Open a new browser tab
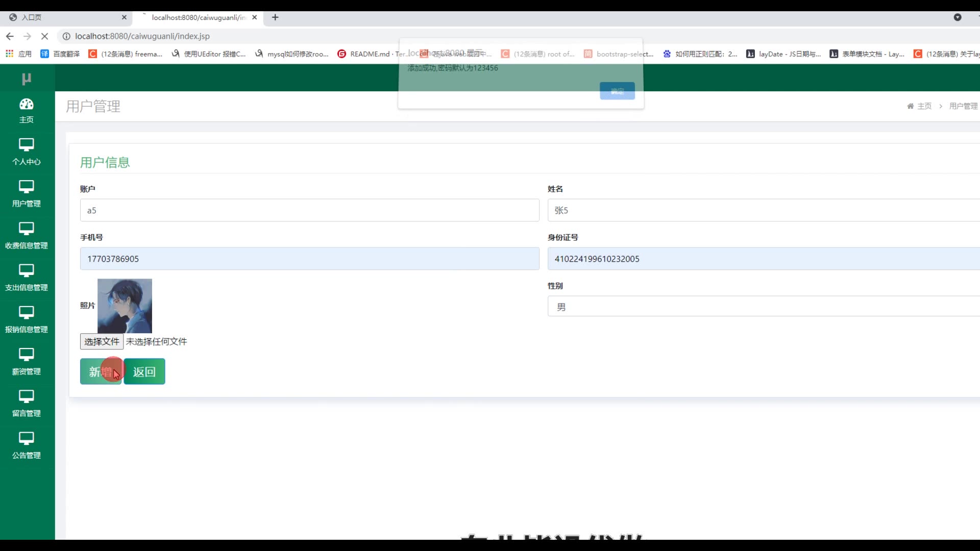Viewport: 980px width, 551px height. click(x=275, y=17)
